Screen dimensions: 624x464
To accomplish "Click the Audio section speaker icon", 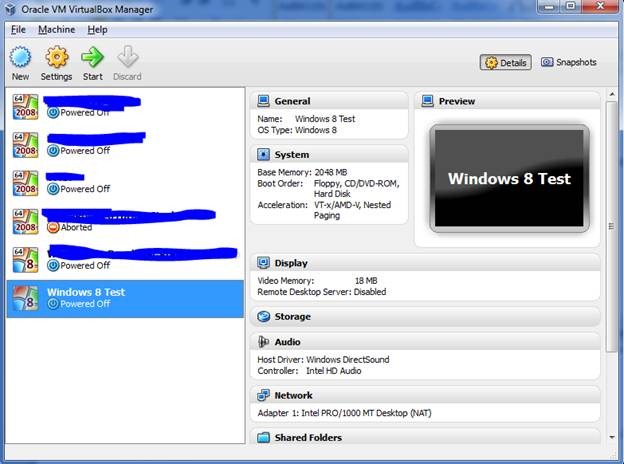I will [263, 341].
